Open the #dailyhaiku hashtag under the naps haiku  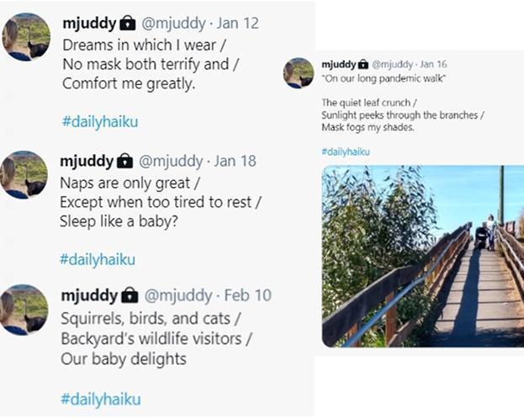98,259
